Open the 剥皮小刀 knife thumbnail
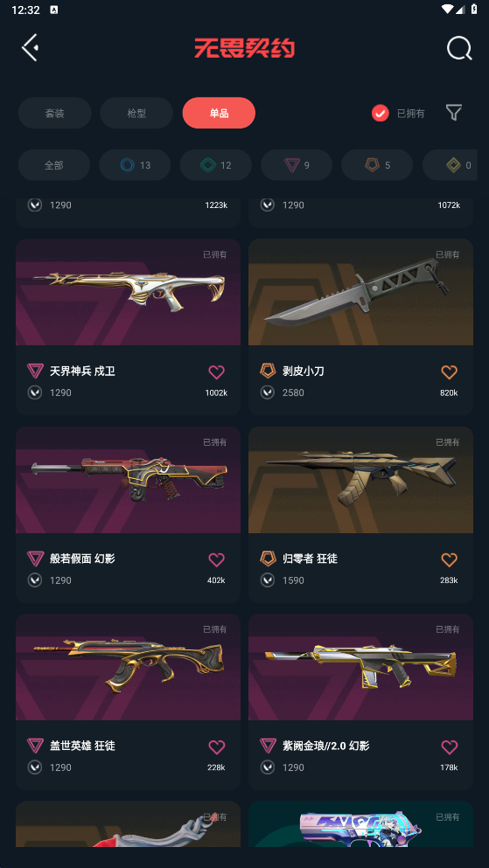Screen dimensions: 489x868 360,292
